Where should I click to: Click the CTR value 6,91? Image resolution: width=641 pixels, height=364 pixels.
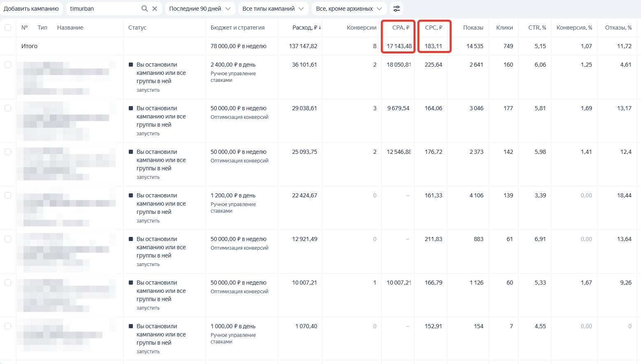click(x=540, y=239)
